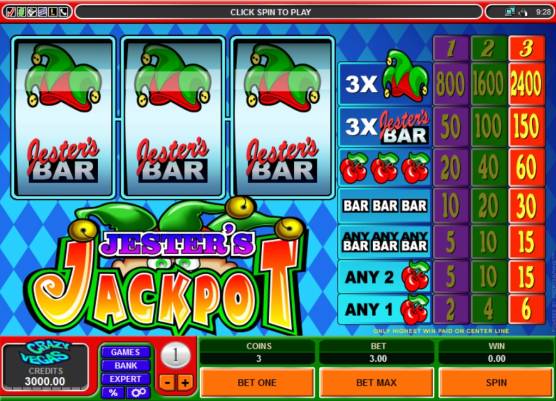Viewport: 556px width, 401px height.
Task: Switch to Expert mode
Action: tap(126, 379)
